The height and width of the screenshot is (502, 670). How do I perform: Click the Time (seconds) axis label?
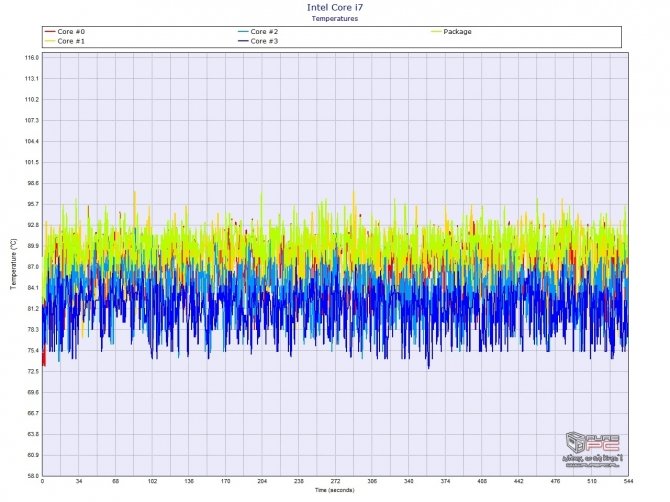click(335, 490)
